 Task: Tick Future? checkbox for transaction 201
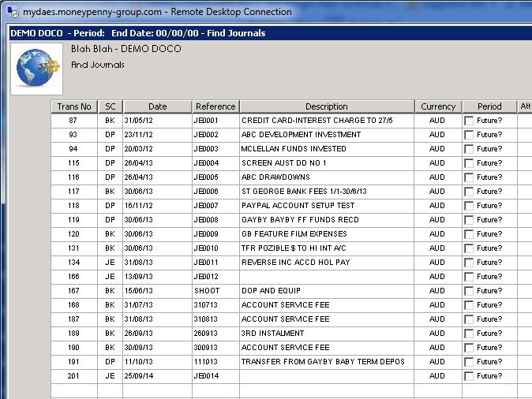tap(469, 376)
